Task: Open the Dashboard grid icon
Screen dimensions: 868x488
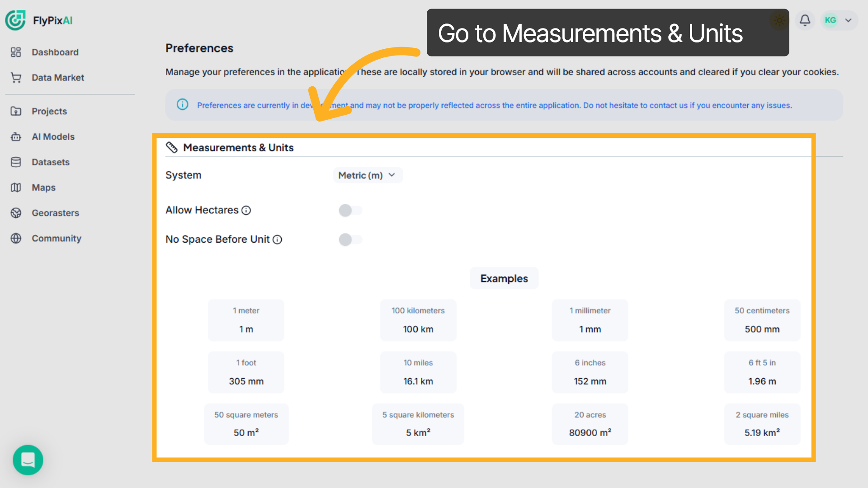Action: 16,52
